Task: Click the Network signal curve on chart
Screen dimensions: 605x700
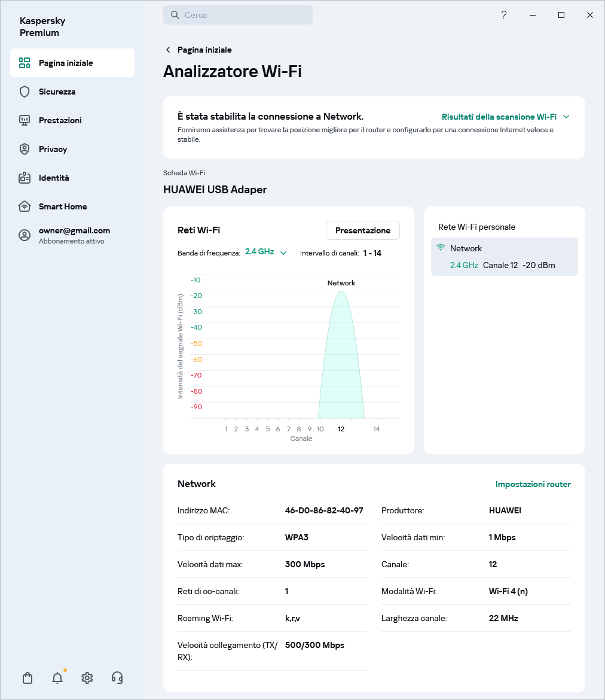Action: (x=341, y=359)
